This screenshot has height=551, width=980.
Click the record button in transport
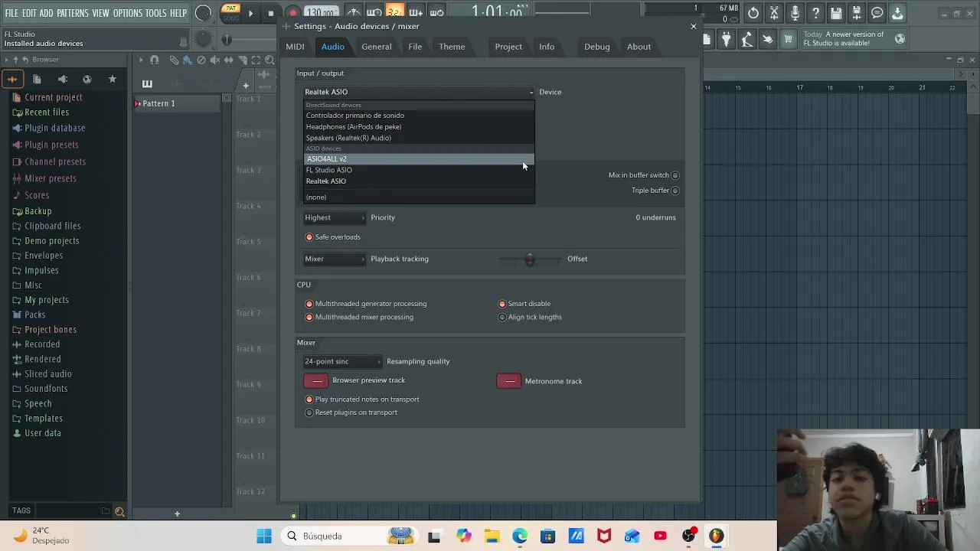tap(292, 13)
